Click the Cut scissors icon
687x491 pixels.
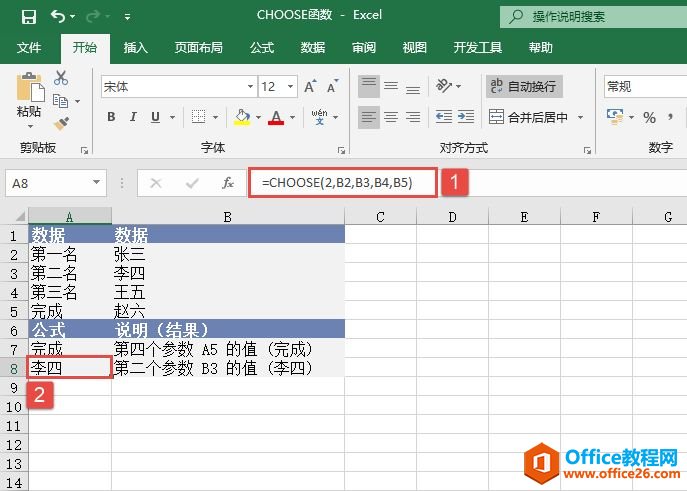61,78
